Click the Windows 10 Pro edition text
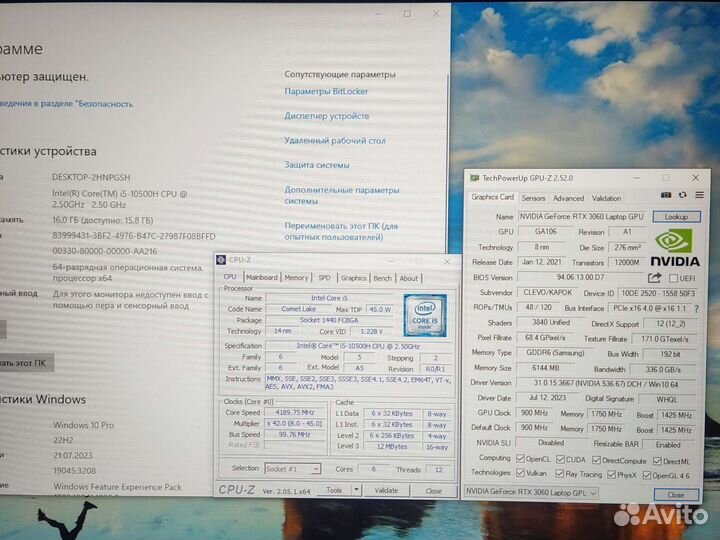 click(84, 425)
